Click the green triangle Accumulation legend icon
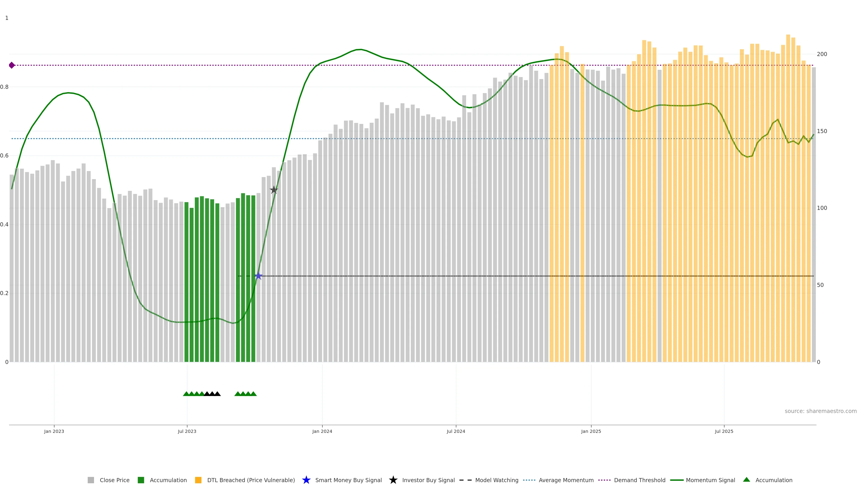The height and width of the screenshot is (488, 868). [746, 480]
